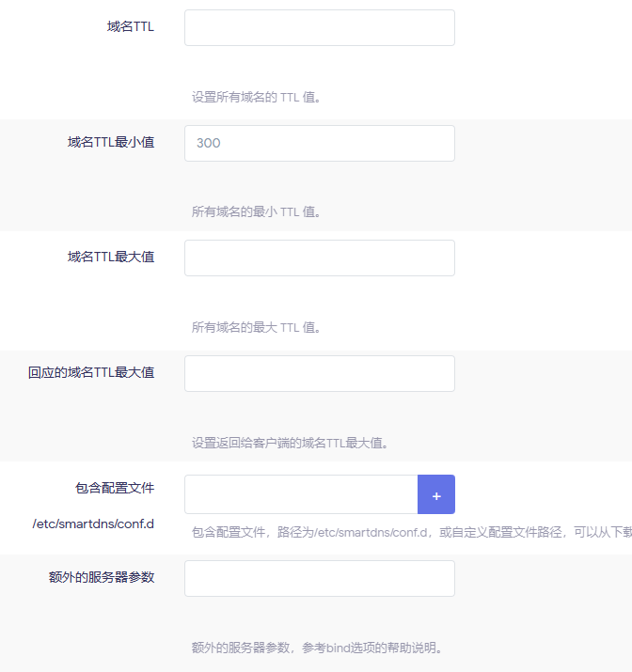The height and width of the screenshot is (672, 632).
Task: Add a config file with the plus button
Action: tap(436, 494)
